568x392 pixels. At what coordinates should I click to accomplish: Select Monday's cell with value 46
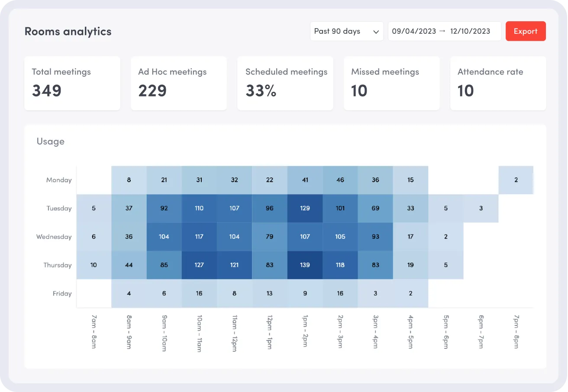click(340, 180)
